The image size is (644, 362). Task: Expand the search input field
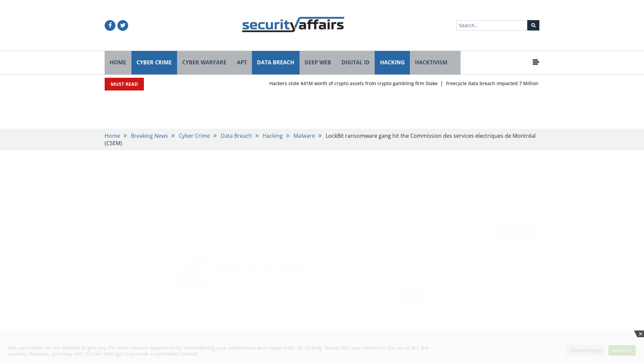(491, 25)
